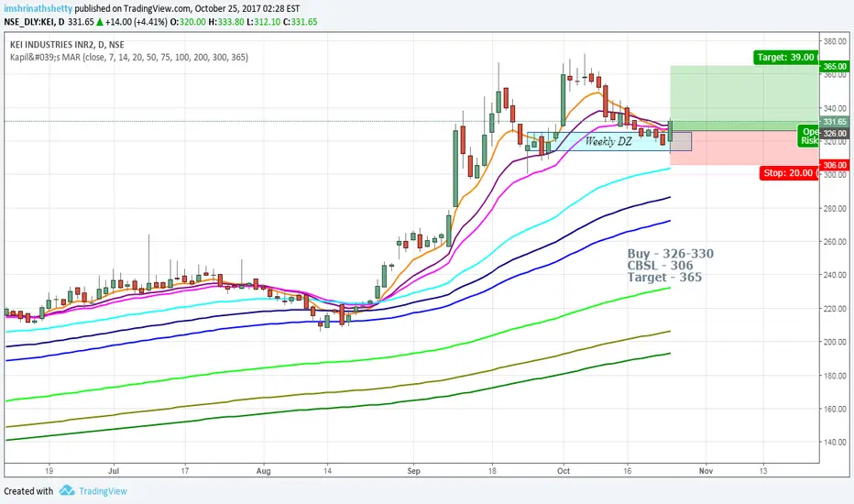This screenshot has height=504, width=854.
Task: Click the NSE_DLY:KEI symbol header text
Action: click(x=34, y=22)
